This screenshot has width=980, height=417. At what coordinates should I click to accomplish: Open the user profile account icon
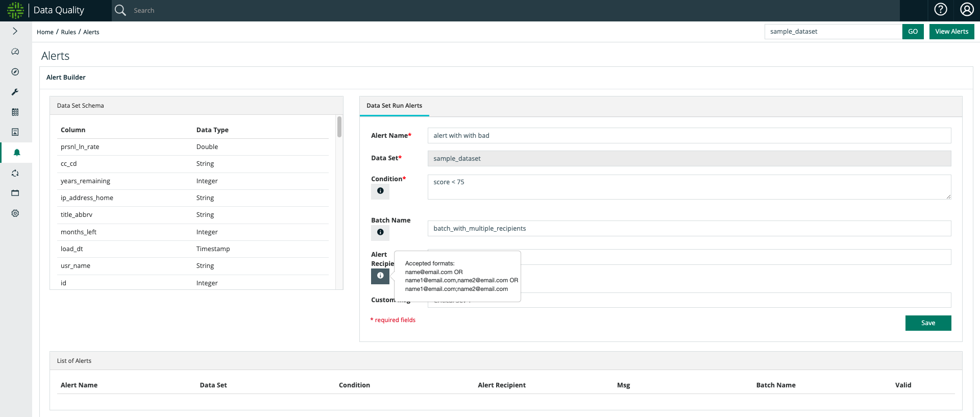click(967, 10)
